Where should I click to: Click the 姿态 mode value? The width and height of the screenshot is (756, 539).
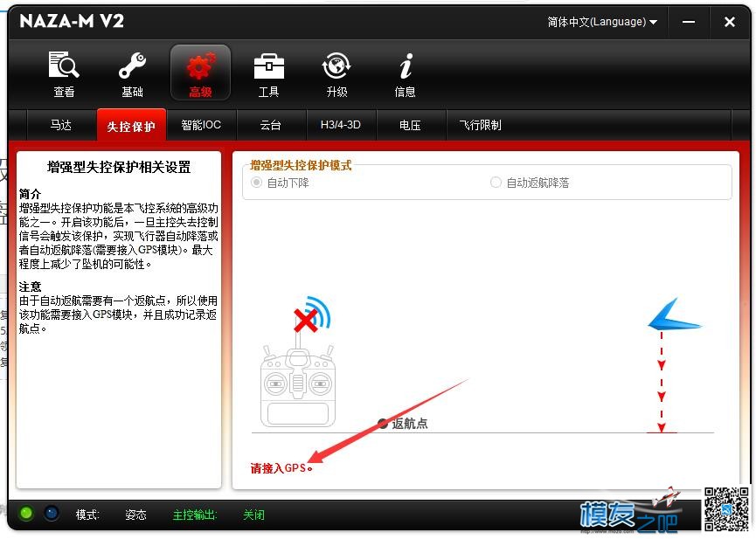click(x=135, y=515)
